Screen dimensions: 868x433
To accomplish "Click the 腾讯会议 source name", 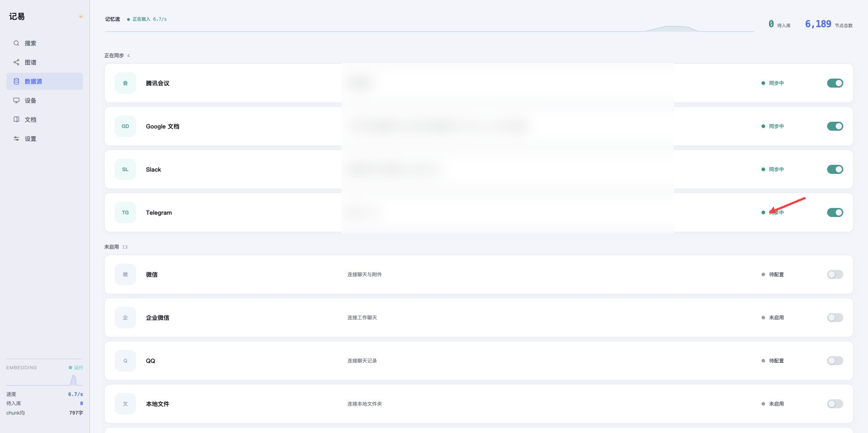I will coord(158,83).
